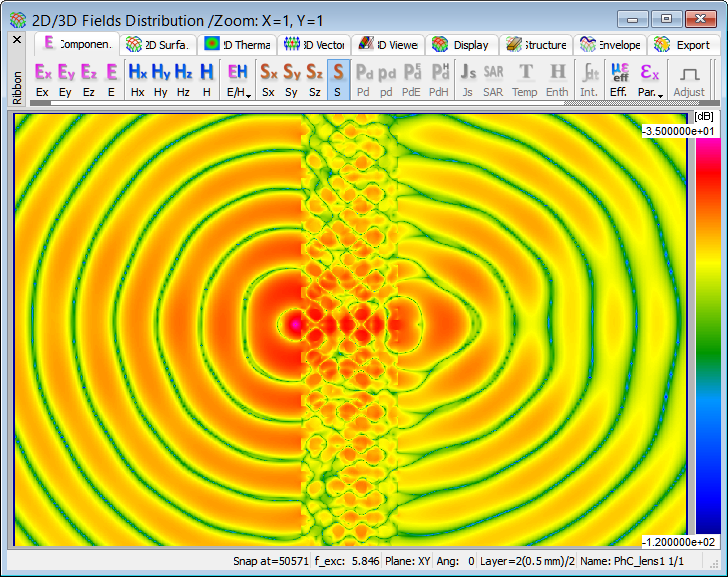Click the dB color scale bar
Screen dimensions: 728x577
coord(706,336)
